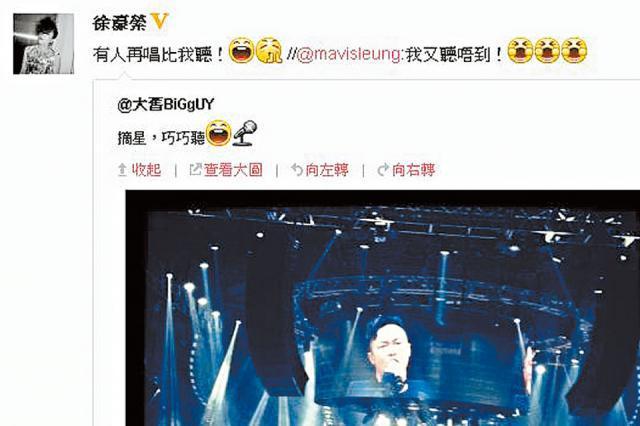Click the gold V verified badge

[160, 21]
